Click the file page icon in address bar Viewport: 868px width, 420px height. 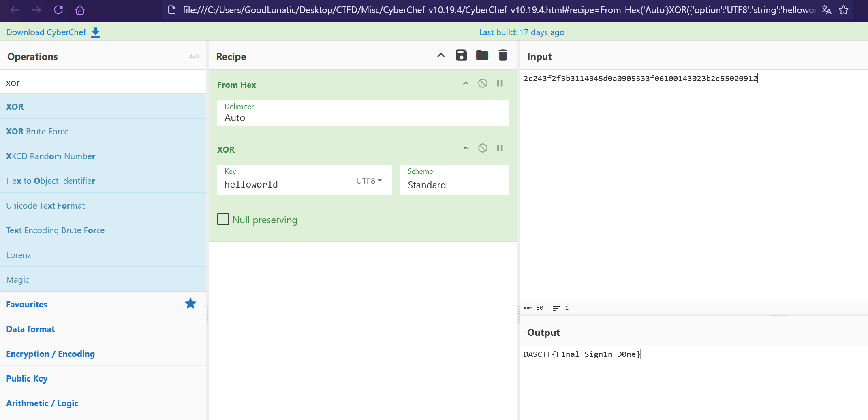[x=172, y=10]
